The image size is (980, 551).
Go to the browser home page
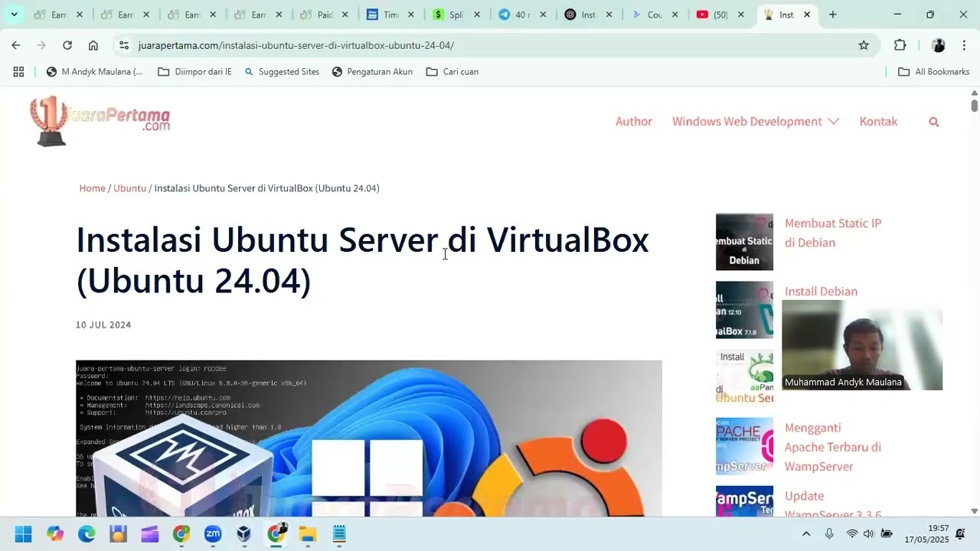point(93,45)
